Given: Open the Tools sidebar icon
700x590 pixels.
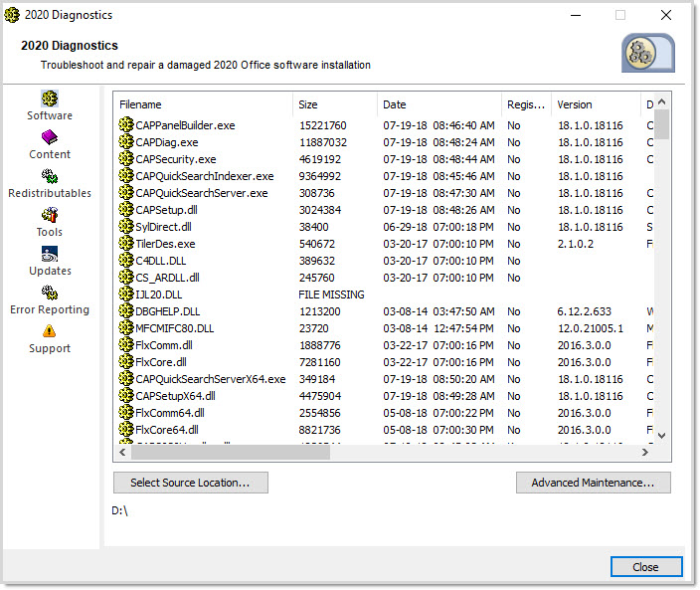Looking at the screenshot, I should (x=50, y=215).
